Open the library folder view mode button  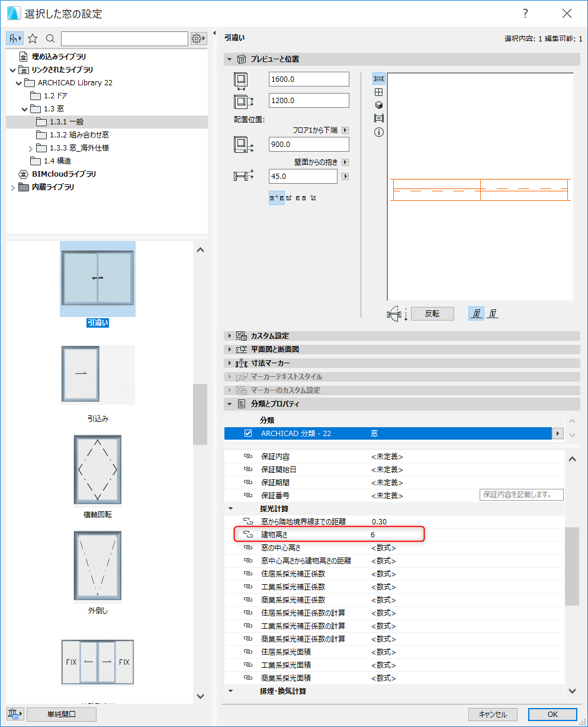tap(15, 39)
